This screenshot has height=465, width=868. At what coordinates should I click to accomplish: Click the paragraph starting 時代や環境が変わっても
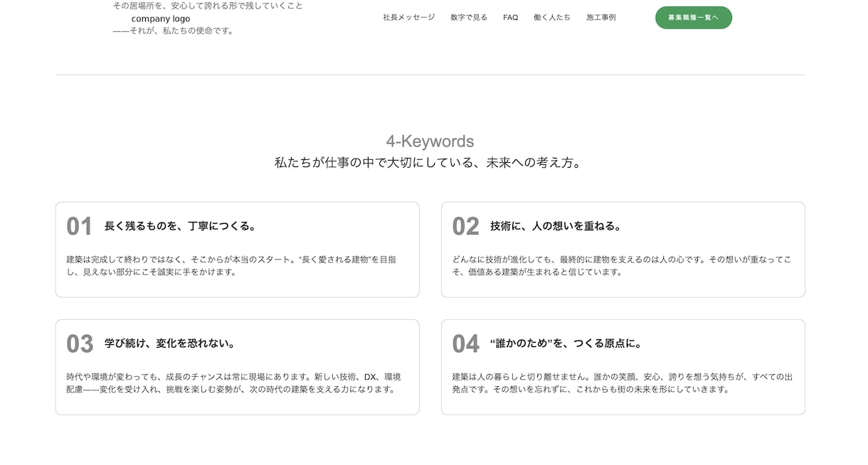tap(233, 383)
